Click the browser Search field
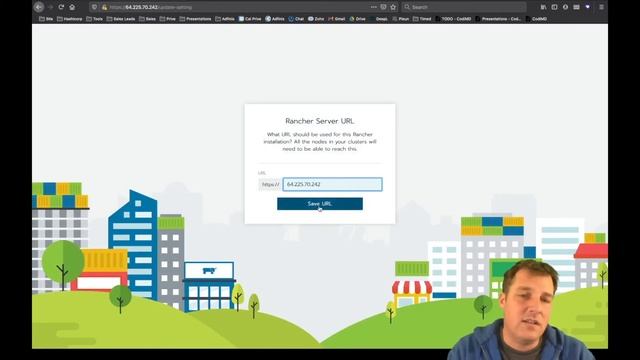 click(464, 7)
